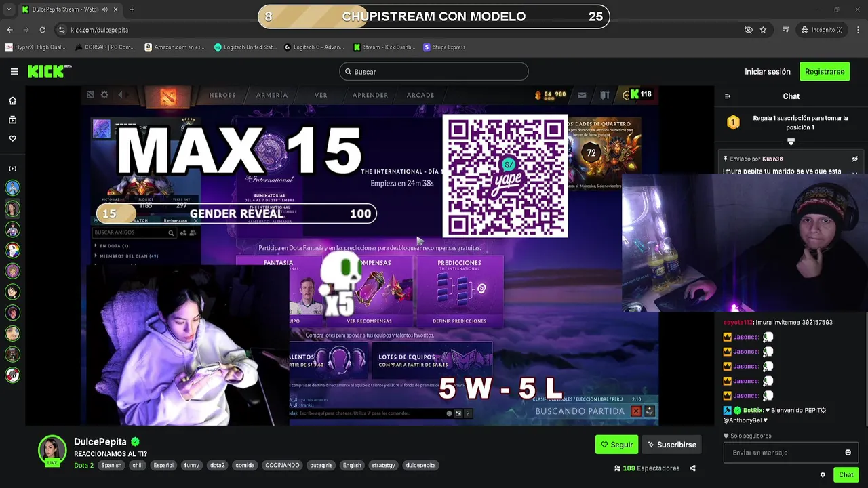Open the Following heart icon in sidebar
Image resolution: width=868 pixels, height=488 pixels.
point(12,138)
